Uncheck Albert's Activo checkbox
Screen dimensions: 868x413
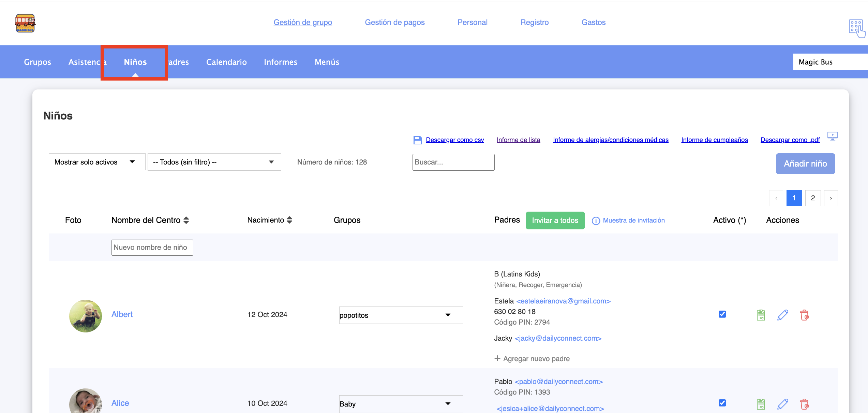coord(722,314)
